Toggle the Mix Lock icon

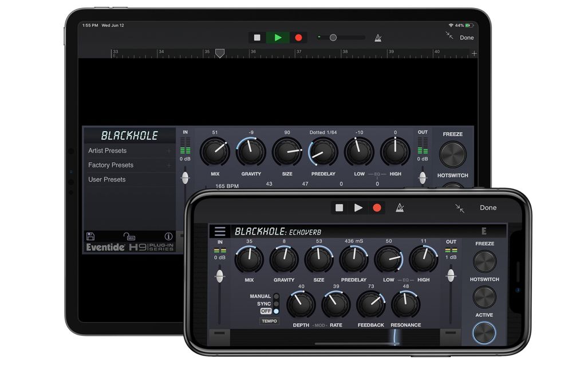click(129, 236)
